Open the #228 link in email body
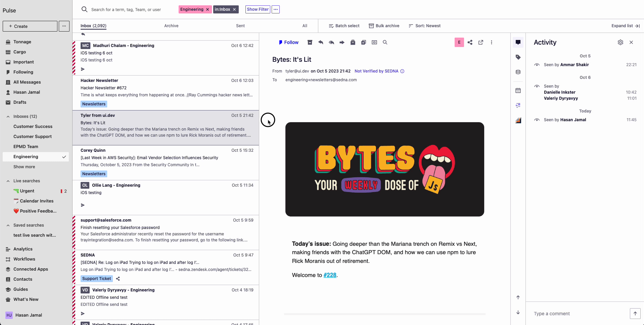 [330, 275]
